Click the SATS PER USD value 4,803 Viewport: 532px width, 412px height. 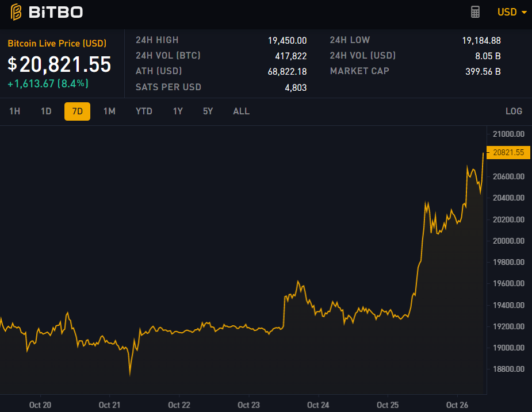pyautogui.click(x=296, y=88)
